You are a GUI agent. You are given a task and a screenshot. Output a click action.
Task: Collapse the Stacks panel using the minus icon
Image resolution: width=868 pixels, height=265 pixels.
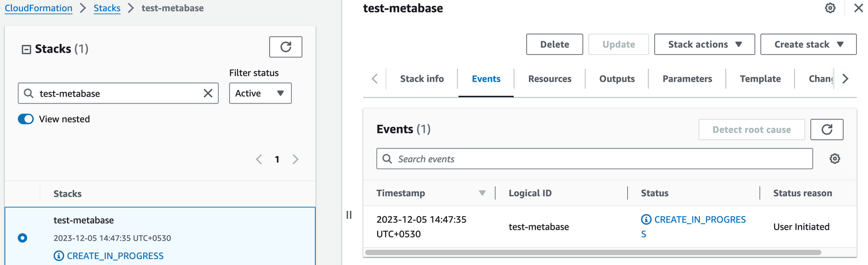pos(26,49)
